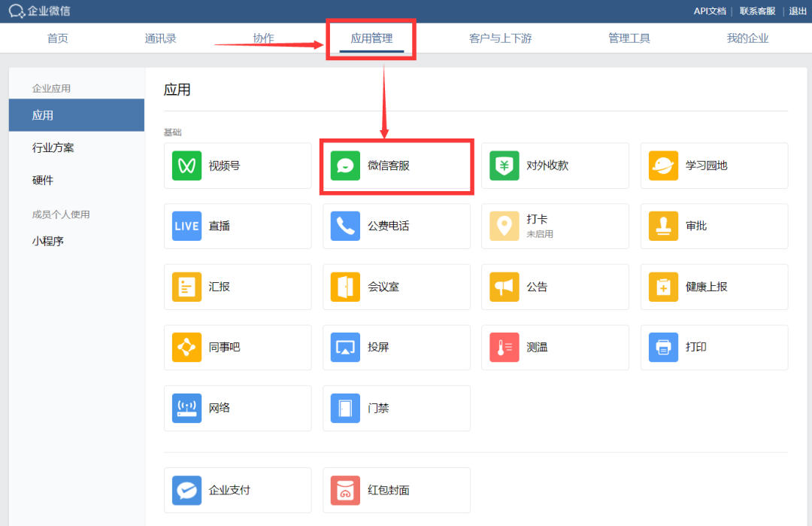
Task: Click the API文档 link
Action: tap(709, 11)
